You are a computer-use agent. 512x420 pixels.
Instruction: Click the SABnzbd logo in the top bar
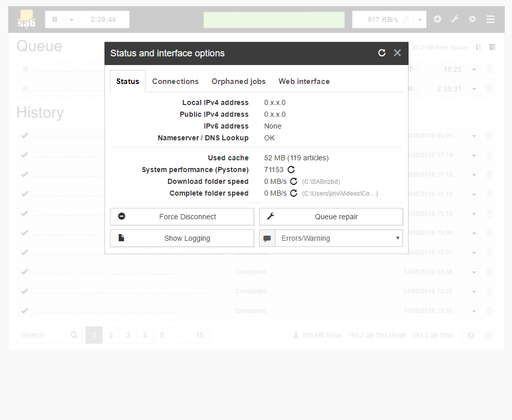[27, 19]
